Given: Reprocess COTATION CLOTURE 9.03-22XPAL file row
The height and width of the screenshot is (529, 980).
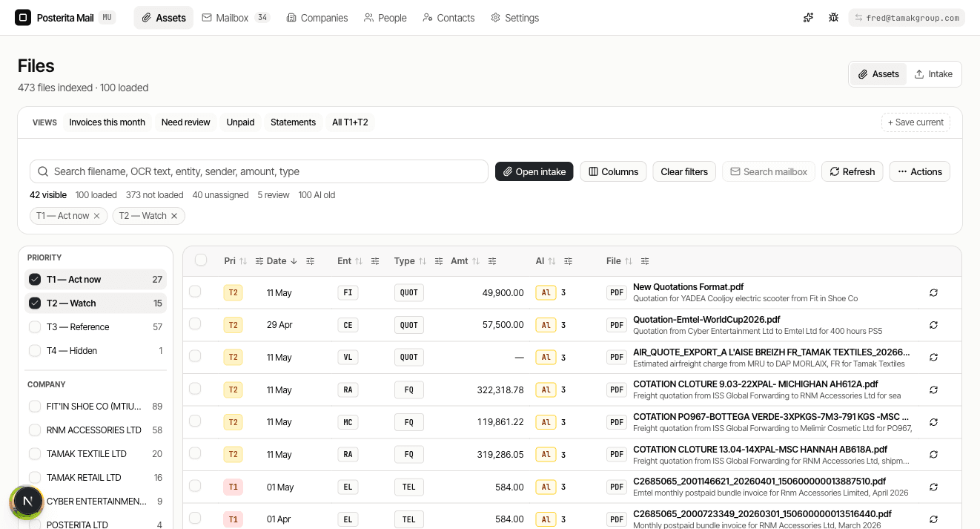Looking at the screenshot, I should point(933,390).
